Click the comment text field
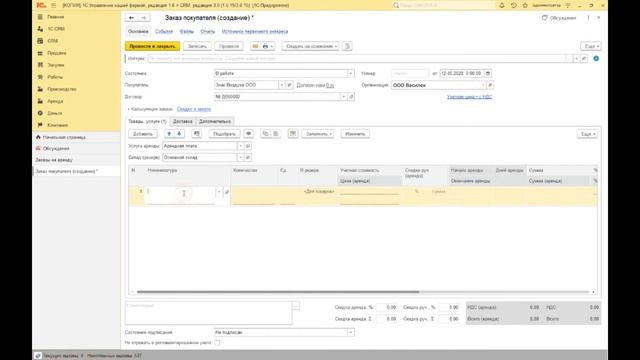Screen dimensions: 640x360 coord(209,313)
